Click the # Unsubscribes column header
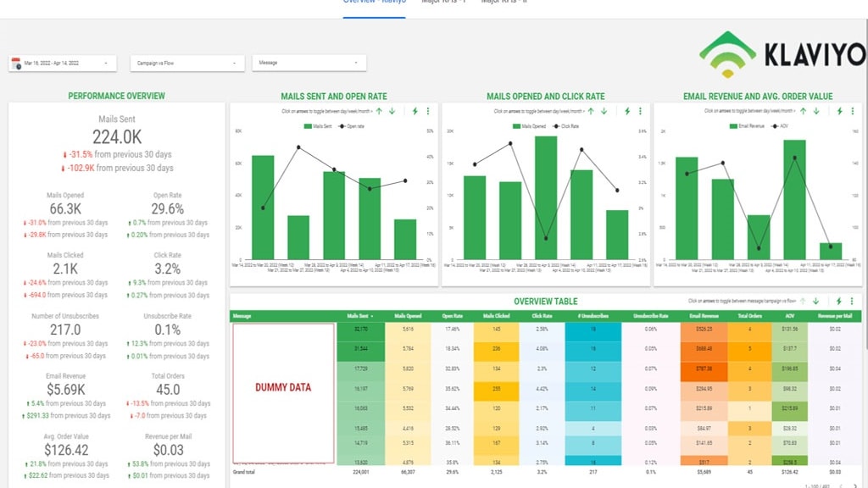868x488 pixels. coord(593,316)
